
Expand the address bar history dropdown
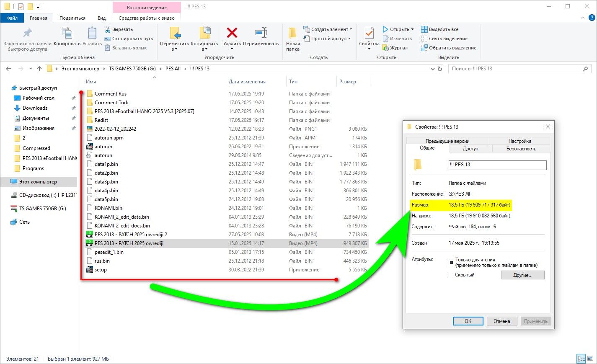tap(433, 69)
